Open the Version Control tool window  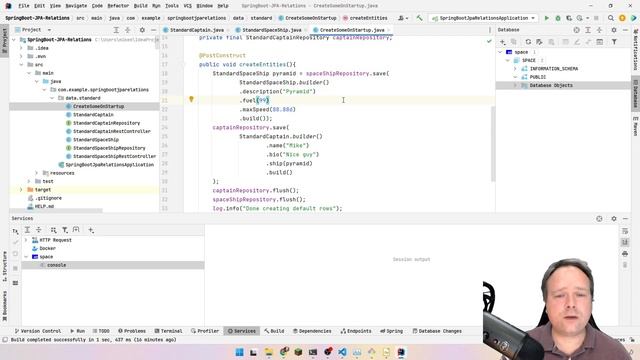(38, 331)
